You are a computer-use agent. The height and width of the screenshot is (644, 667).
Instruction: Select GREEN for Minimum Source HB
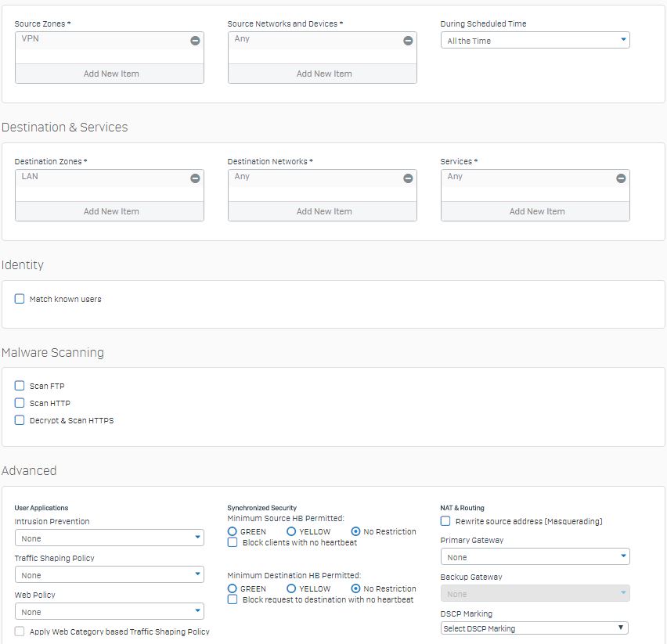pos(233,531)
